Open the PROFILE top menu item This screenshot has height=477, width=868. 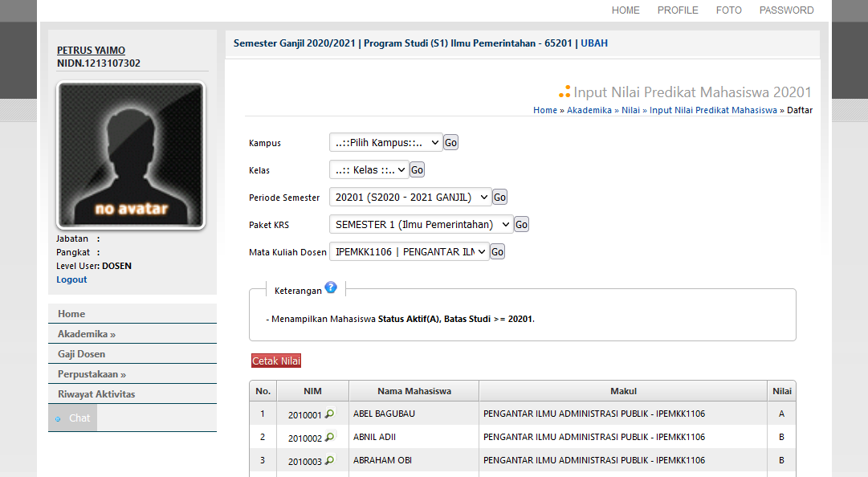(x=678, y=10)
